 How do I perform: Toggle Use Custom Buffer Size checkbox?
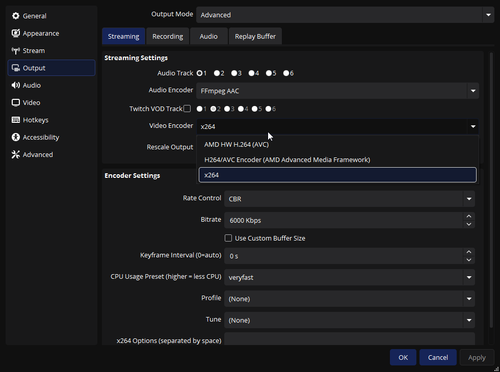point(228,238)
